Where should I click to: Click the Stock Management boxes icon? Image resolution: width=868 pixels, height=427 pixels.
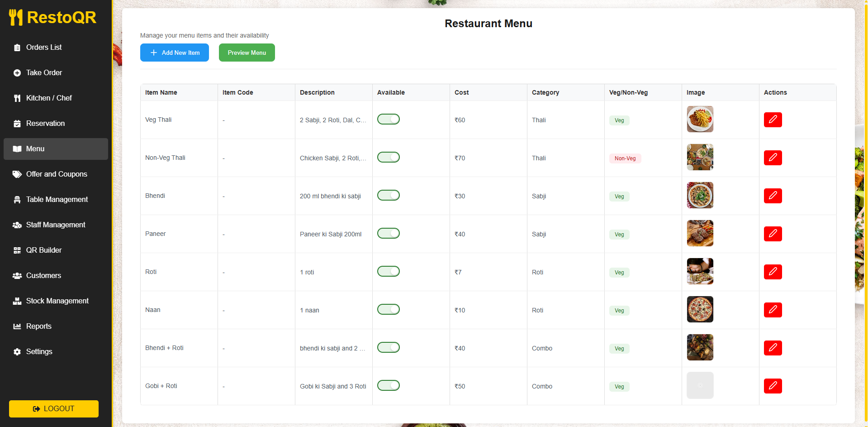click(17, 301)
